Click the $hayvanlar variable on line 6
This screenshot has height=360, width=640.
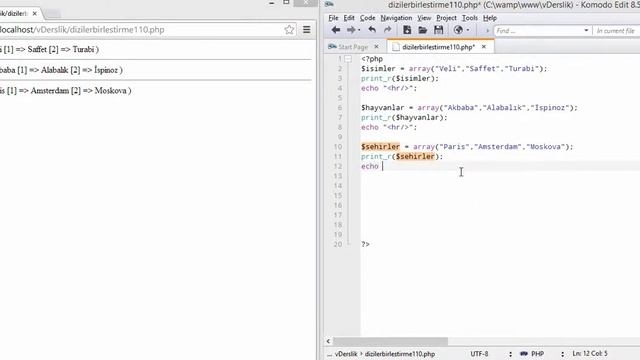click(382, 108)
